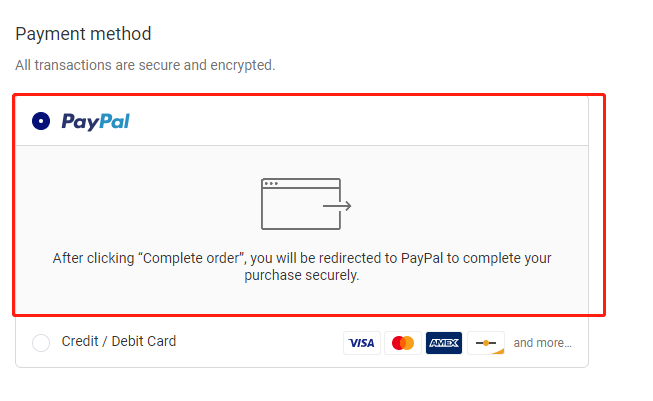Click the Amex card icon
Screen dimensions: 653x401
click(x=444, y=343)
